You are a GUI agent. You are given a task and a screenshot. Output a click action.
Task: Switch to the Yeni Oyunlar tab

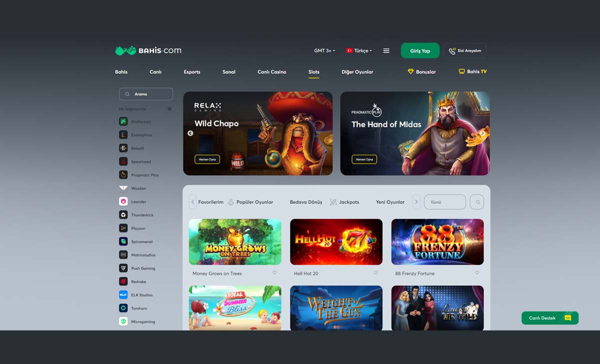[390, 202]
